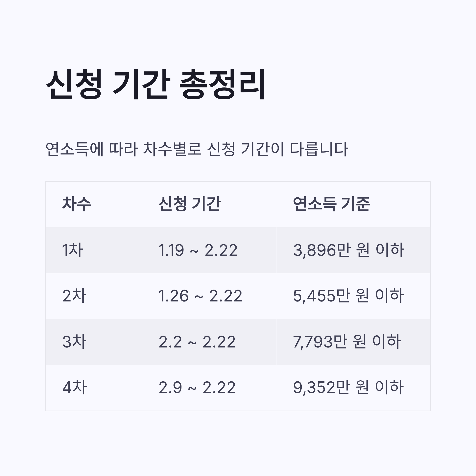The width and height of the screenshot is (476, 476).
Task: Click the 2.2 ~ 2.22 period cell
Action: (197, 342)
